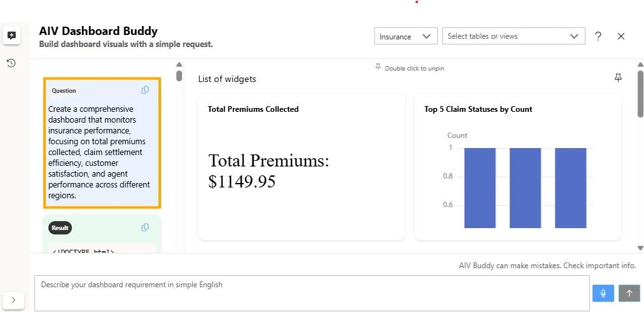Expand the sidebar with the chevron arrow
The width and height of the screenshot is (644, 312).
14,299
